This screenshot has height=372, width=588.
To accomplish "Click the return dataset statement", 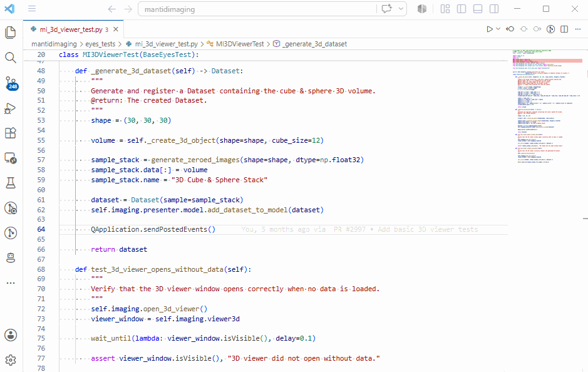I will (119, 249).
